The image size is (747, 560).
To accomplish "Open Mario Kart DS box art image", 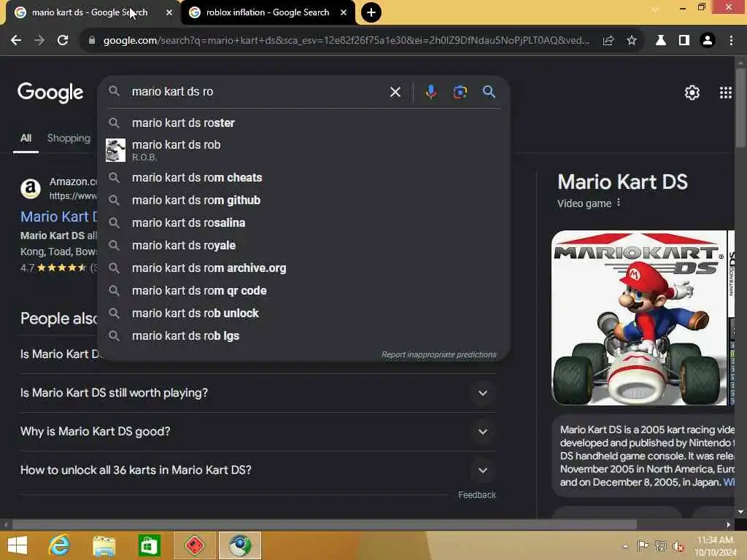I will (639, 318).
